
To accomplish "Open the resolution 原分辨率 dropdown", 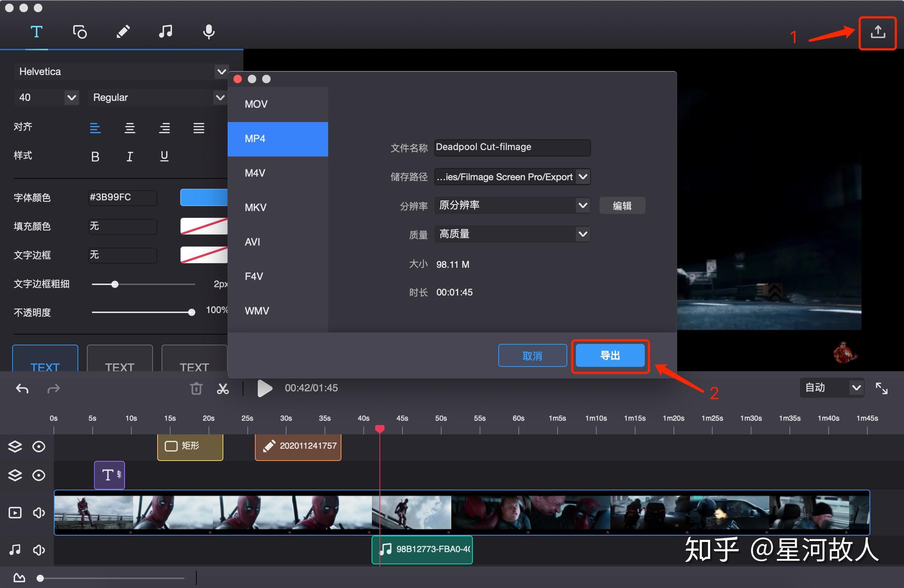I will 512,205.
